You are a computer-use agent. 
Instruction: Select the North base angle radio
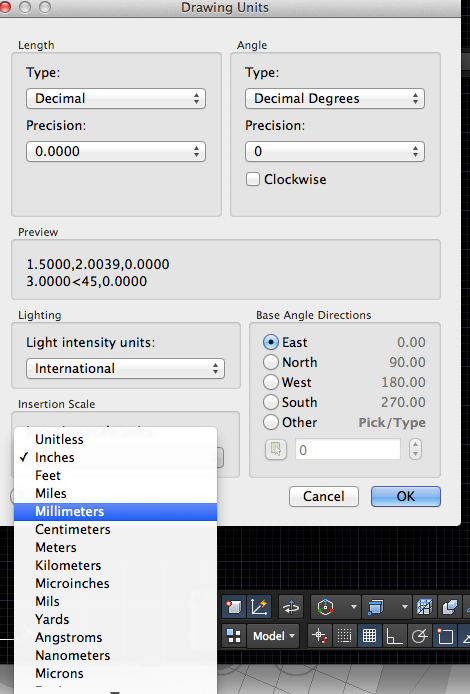pos(270,362)
